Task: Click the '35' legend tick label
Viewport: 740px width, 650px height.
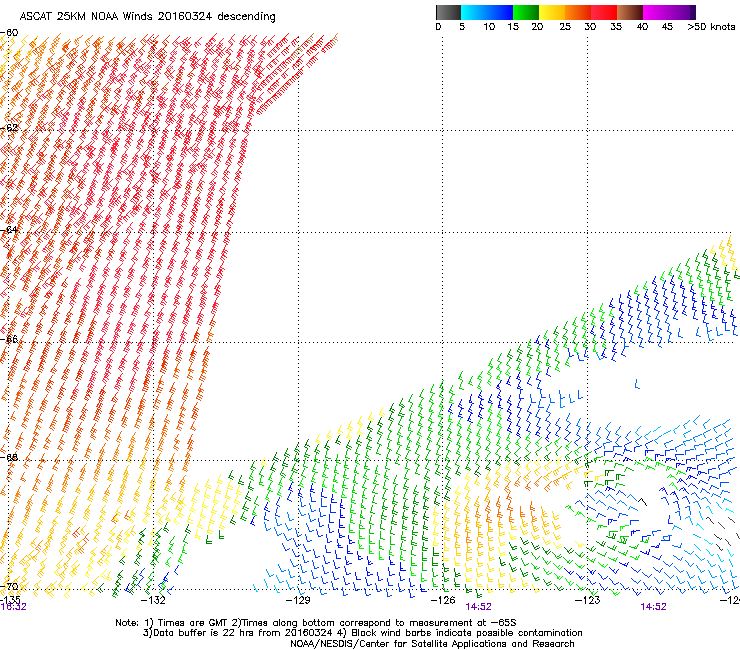Action: click(x=616, y=27)
